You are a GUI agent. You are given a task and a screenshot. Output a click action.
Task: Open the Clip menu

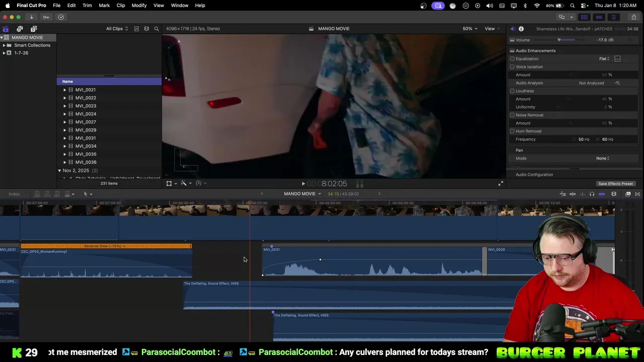click(121, 6)
